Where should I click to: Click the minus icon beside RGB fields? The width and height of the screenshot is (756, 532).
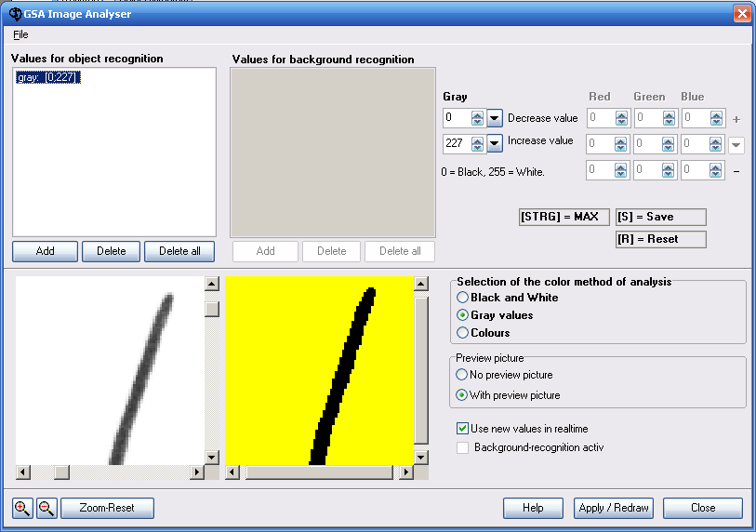[736, 171]
